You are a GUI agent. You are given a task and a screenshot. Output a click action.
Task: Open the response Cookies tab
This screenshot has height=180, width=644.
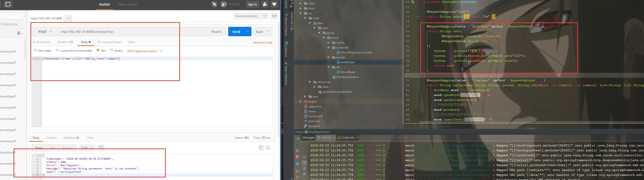click(51, 138)
